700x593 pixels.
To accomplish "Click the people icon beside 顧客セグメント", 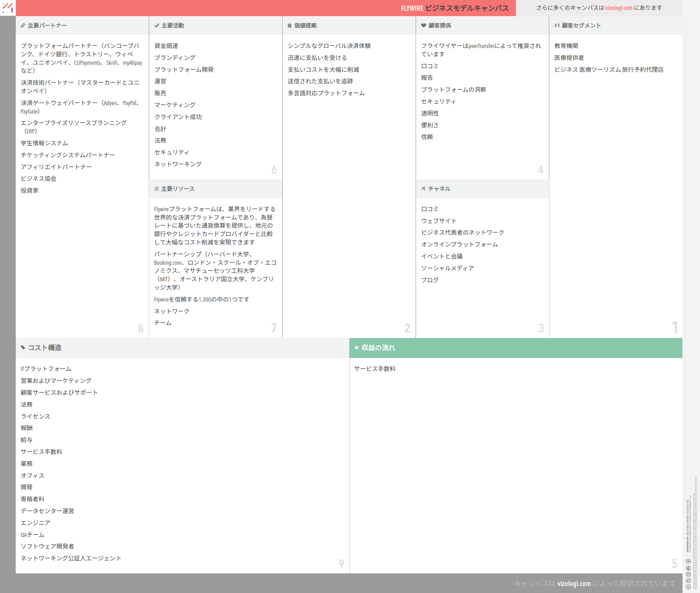I will 557,26.
